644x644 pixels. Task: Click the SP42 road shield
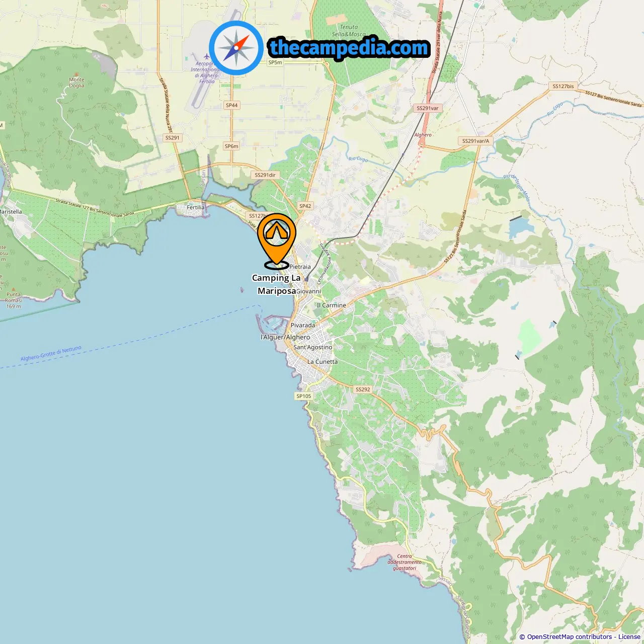point(305,206)
